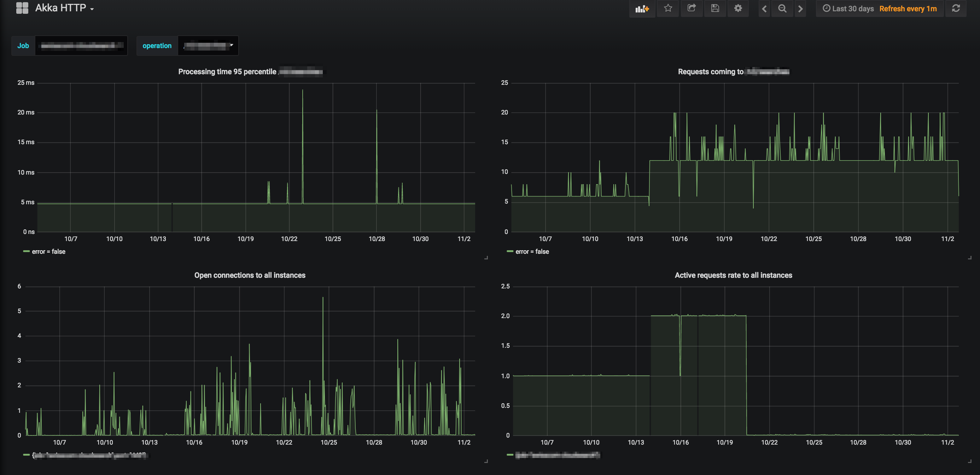980x475 pixels.
Task: Open Akka HTTP dashboard dropdown
Action: pos(64,8)
